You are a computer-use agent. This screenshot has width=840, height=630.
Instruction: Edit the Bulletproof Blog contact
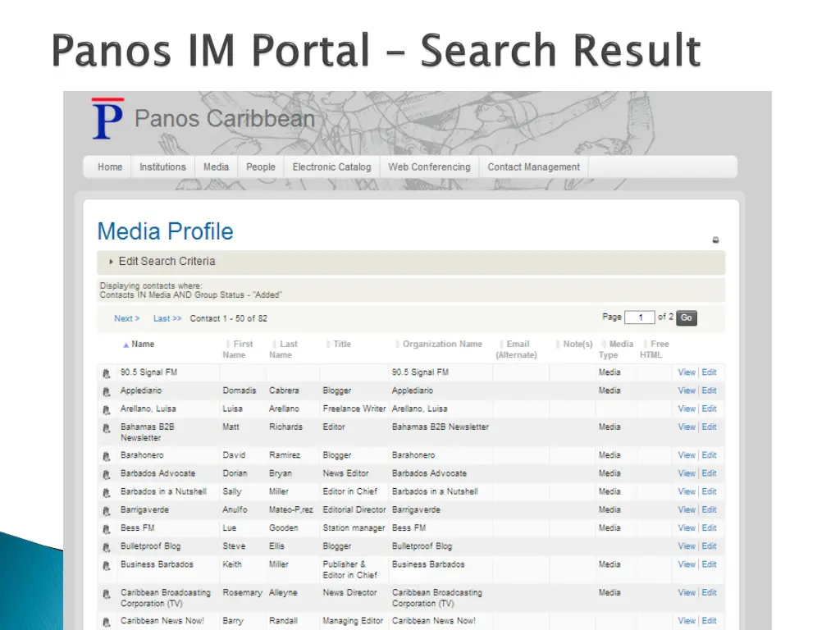pyautogui.click(x=709, y=546)
